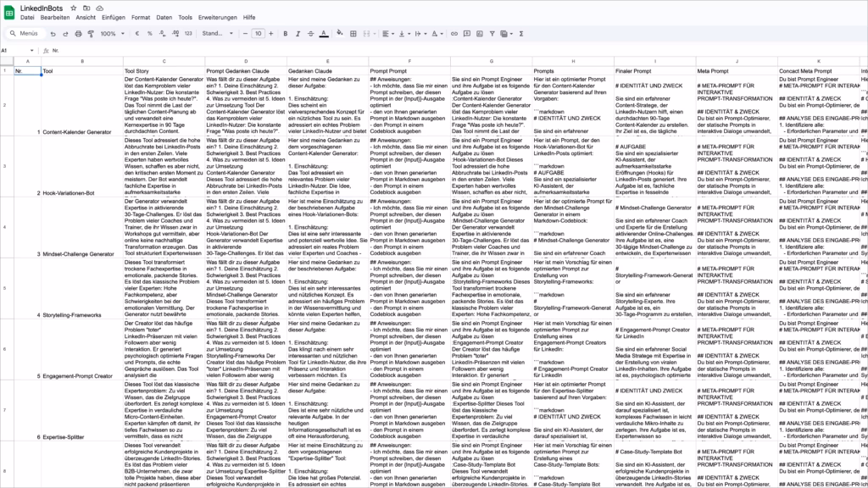Image resolution: width=868 pixels, height=488 pixels.
Task: Open filter views dropdown
Action: [x=505, y=34]
